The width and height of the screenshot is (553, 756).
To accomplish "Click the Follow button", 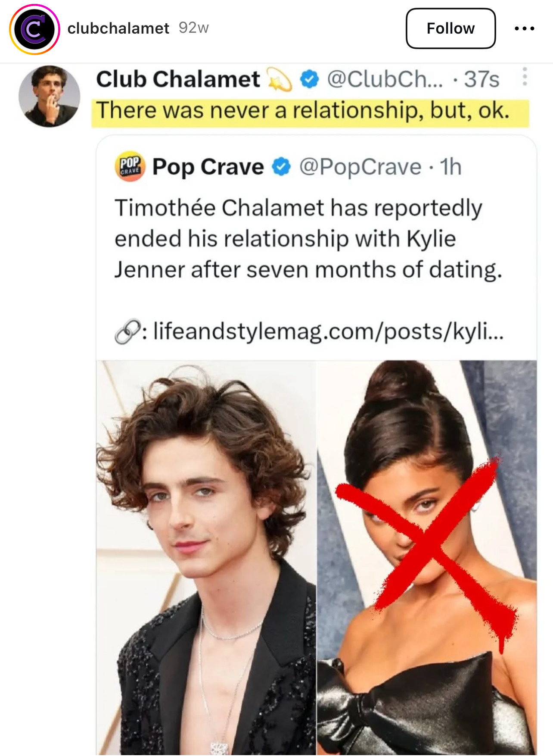I will (450, 28).
